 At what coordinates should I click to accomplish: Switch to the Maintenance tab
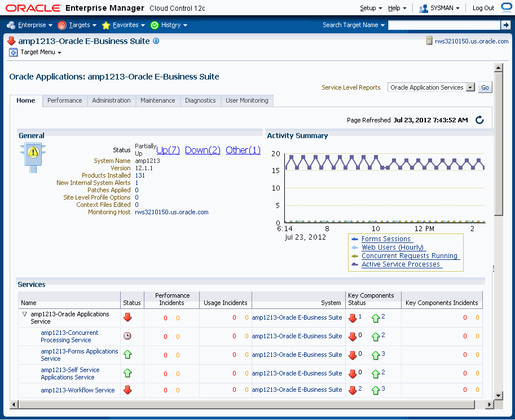157,100
